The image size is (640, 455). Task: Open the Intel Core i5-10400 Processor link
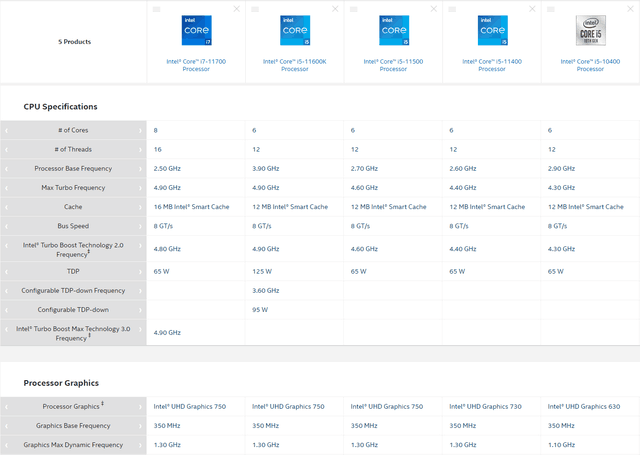click(x=590, y=65)
